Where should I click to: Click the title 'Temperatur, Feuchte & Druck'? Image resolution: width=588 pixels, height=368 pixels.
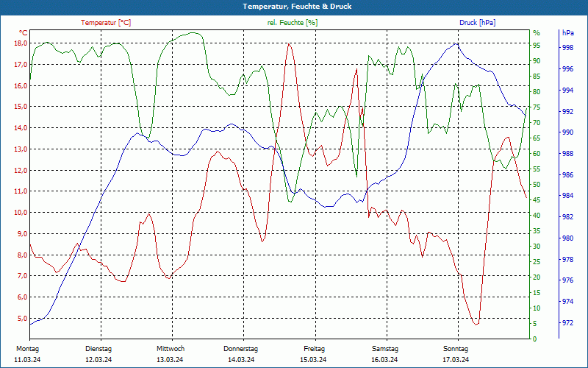pyautogui.click(x=297, y=7)
